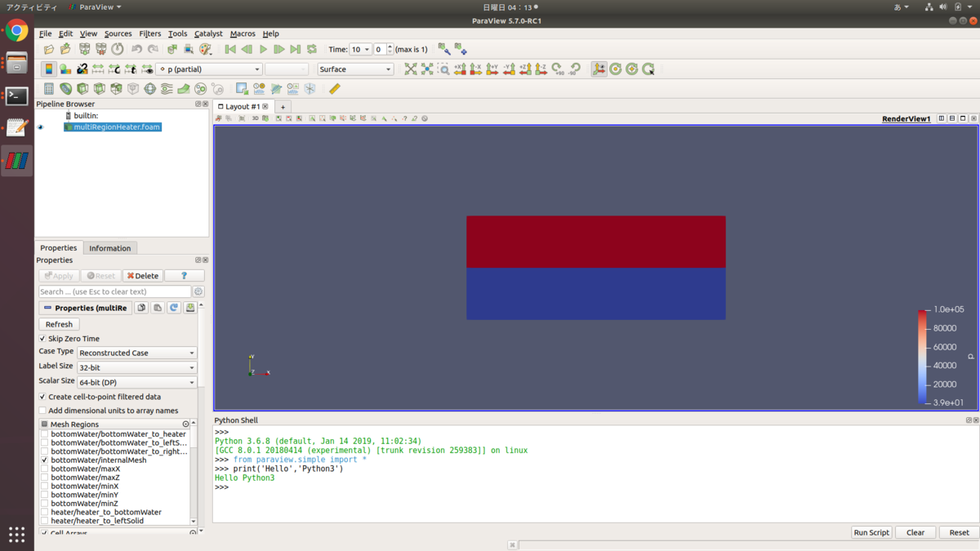Image resolution: width=980 pixels, height=551 pixels.
Task: Open the p (partial) coloring dropdown
Action: tap(209, 69)
